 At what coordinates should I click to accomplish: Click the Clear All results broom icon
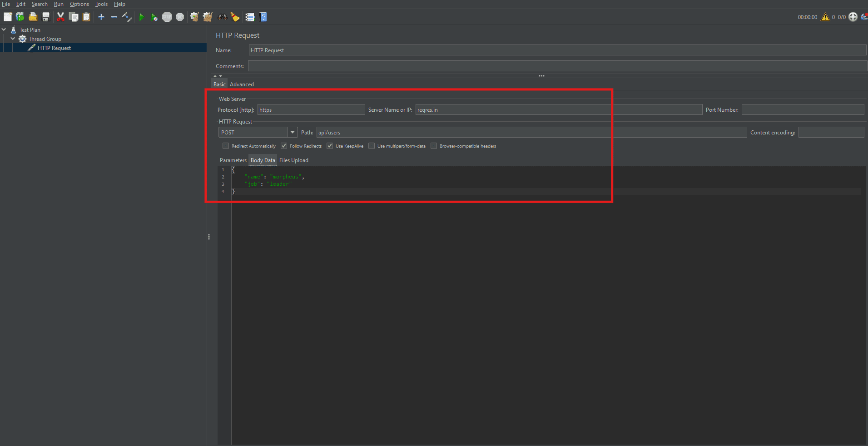point(207,17)
